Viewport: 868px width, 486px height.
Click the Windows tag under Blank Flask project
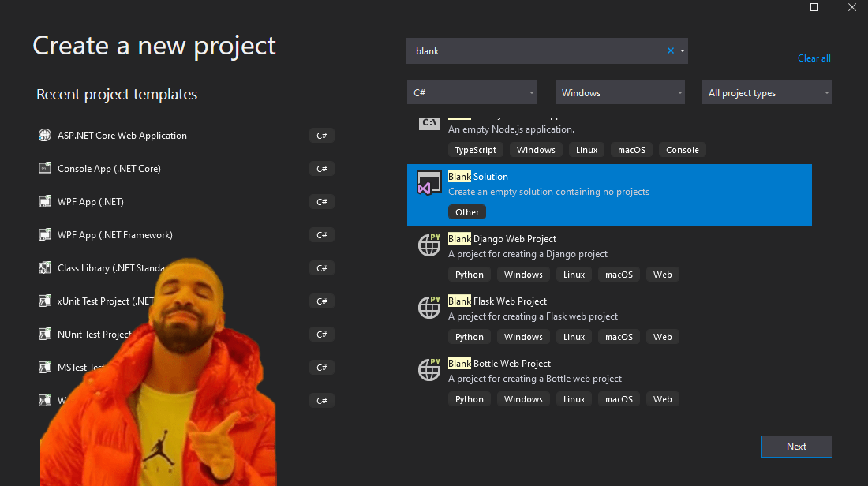(x=523, y=337)
